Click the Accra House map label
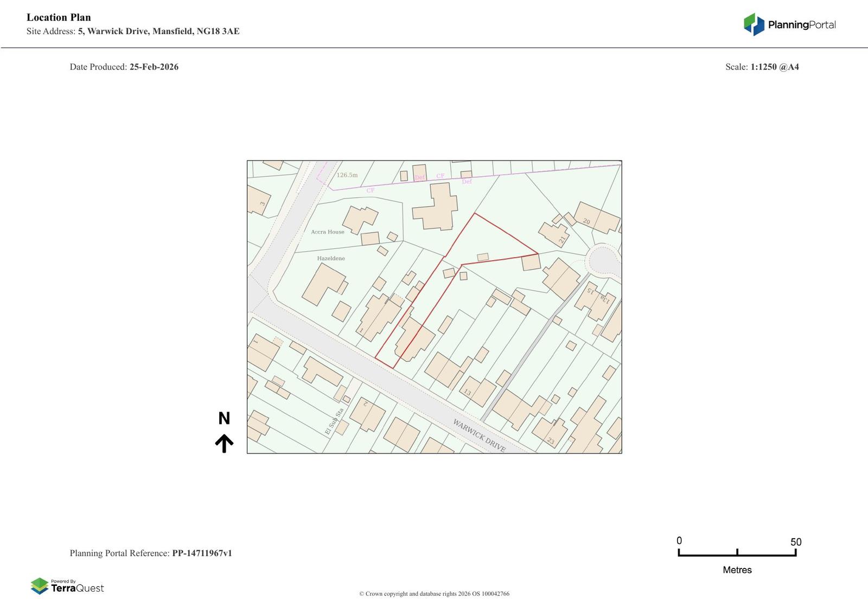 [328, 232]
